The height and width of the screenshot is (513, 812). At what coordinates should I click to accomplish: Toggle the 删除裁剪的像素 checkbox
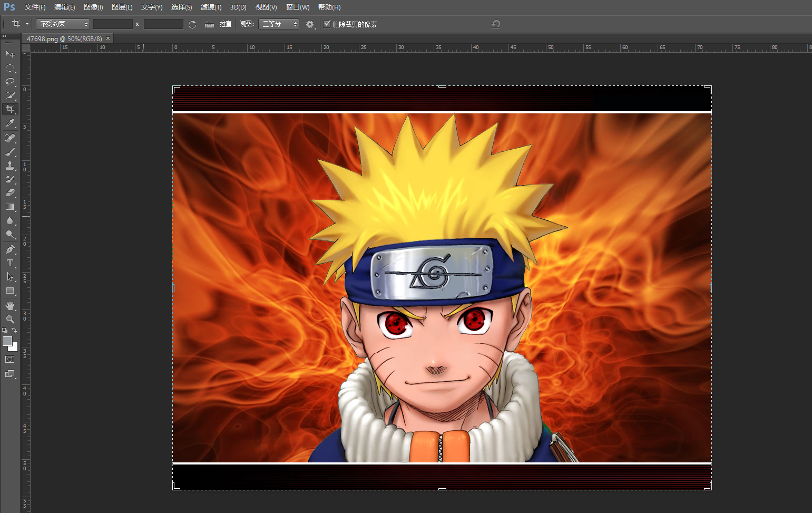[327, 24]
